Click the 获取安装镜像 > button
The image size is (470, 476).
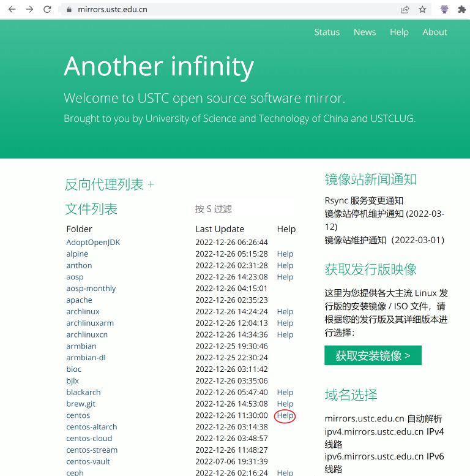(x=373, y=355)
